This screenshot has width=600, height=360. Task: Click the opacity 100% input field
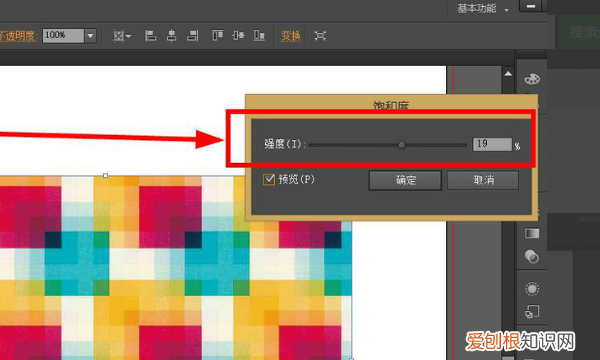[x=63, y=36]
